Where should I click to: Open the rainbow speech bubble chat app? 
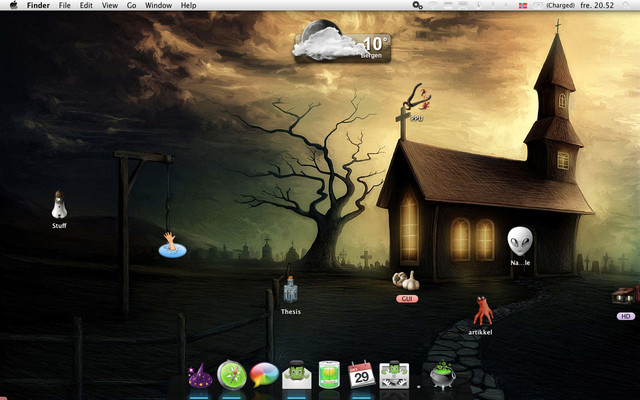(x=264, y=375)
